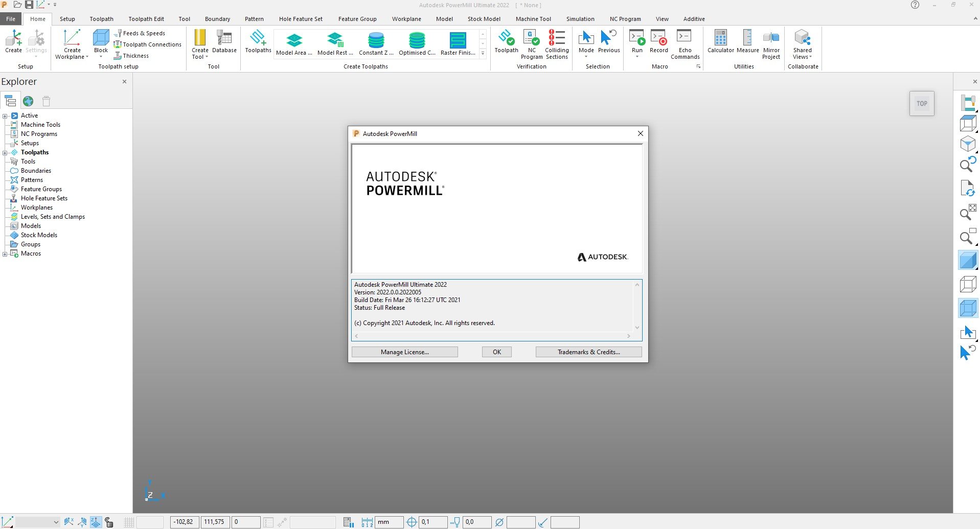
Task: Click the Create setup icon in the ribbon
Action: tap(13, 41)
